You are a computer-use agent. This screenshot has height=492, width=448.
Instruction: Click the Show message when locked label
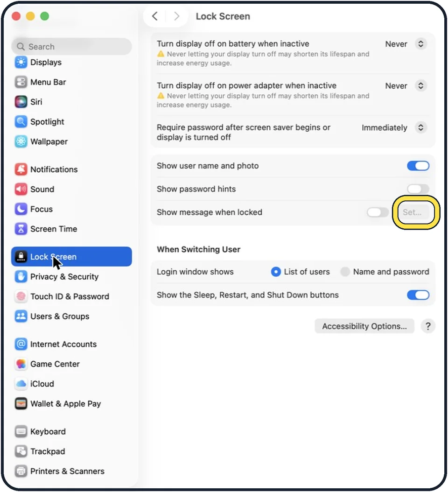tap(209, 212)
